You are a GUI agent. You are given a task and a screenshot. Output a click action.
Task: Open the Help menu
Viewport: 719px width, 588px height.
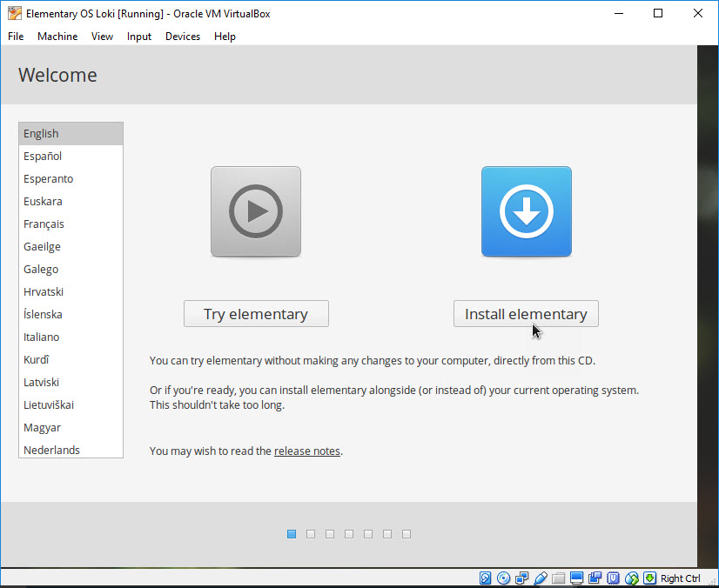225,37
